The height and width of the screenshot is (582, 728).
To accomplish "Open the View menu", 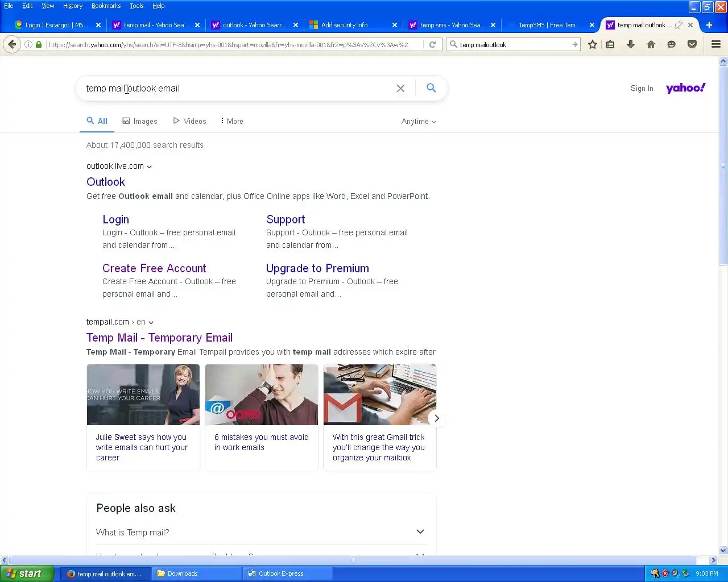I will coord(48,6).
